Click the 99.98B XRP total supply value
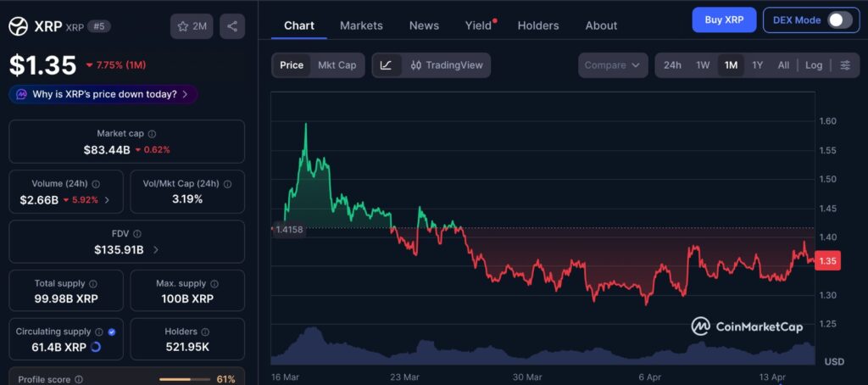The height and width of the screenshot is (385, 868). coord(66,299)
